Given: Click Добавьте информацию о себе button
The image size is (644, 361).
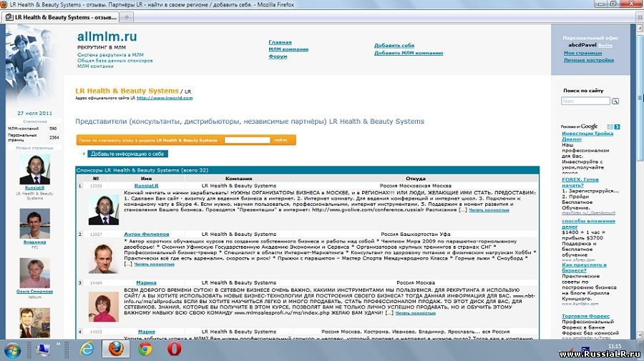Looking at the screenshot, I should pyautogui.click(x=127, y=154).
